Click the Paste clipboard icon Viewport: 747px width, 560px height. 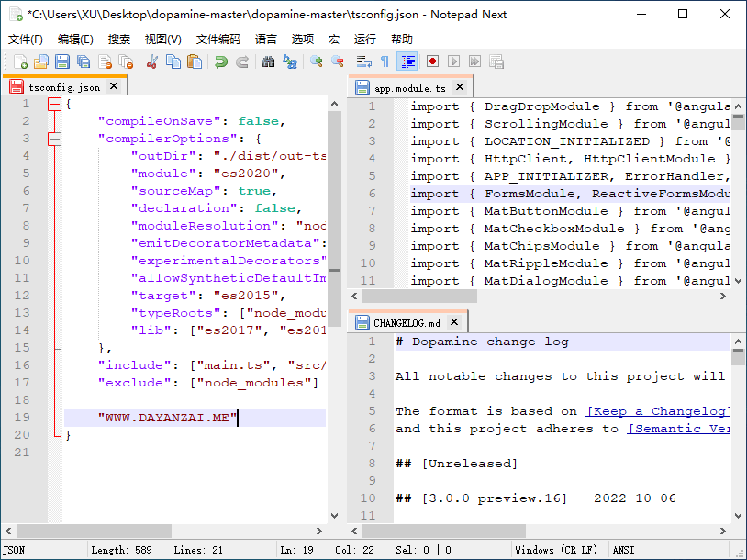(x=195, y=62)
